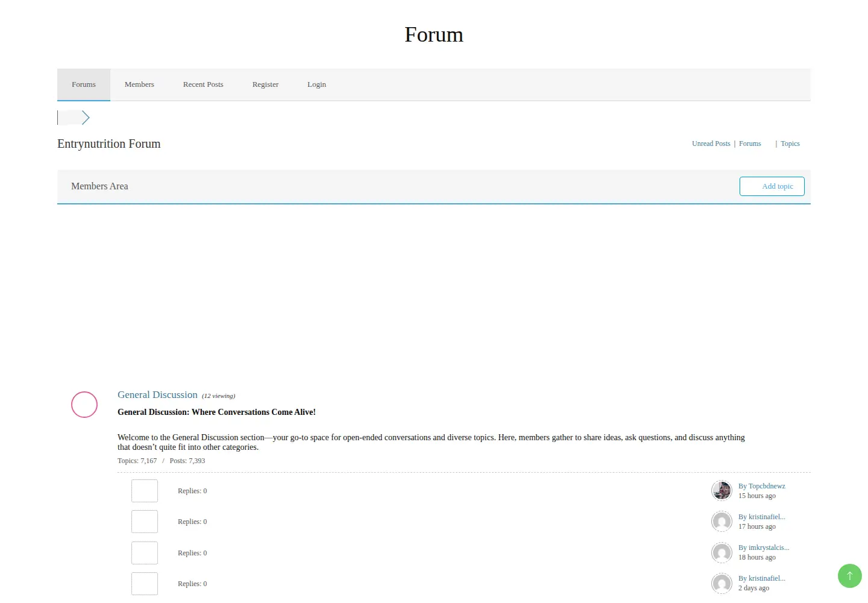Image resolution: width=868 pixels, height=603 pixels.
Task: Open By imkrystalcis author link
Action: 764,548
